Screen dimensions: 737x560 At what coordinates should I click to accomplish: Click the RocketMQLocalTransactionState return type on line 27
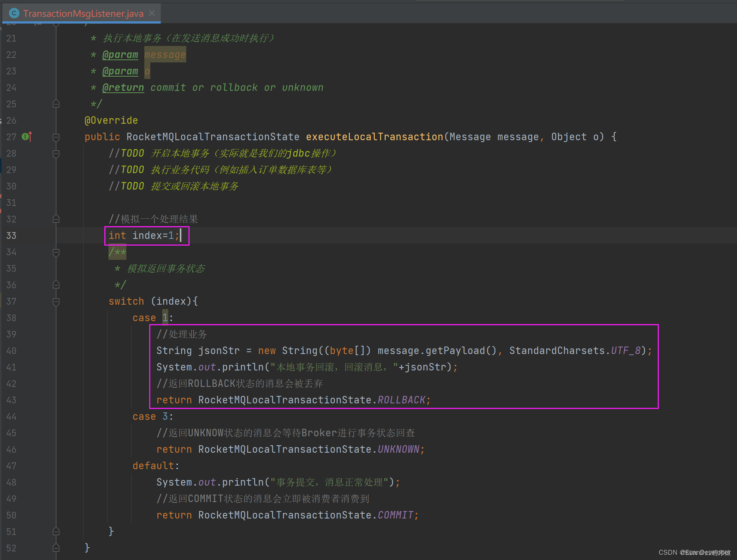pyautogui.click(x=213, y=137)
